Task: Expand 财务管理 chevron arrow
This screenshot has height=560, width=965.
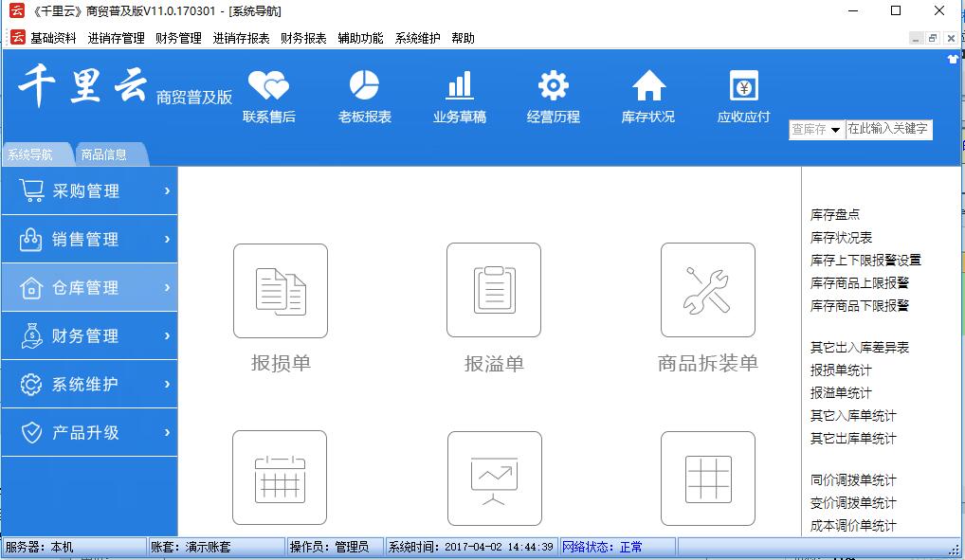Action: (x=167, y=336)
